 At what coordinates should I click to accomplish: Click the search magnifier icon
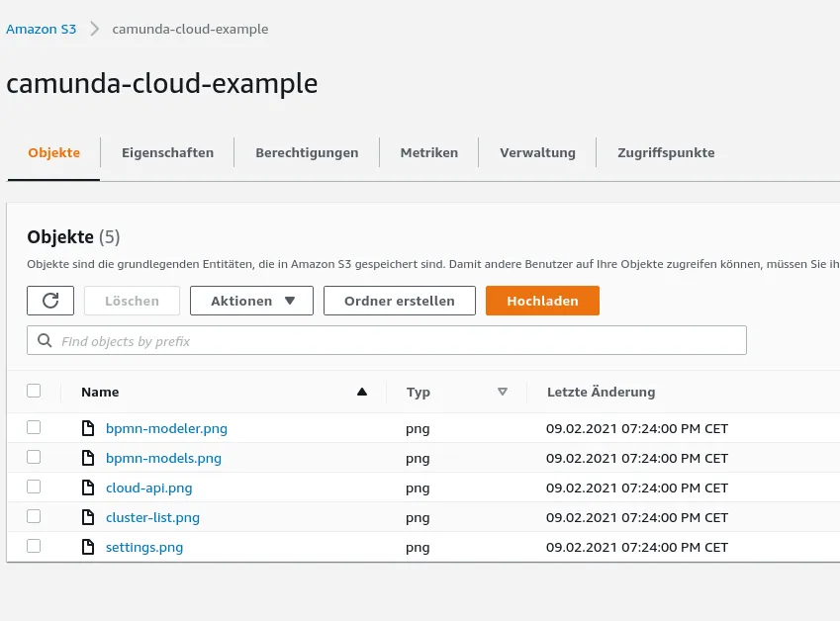(44, 340)
